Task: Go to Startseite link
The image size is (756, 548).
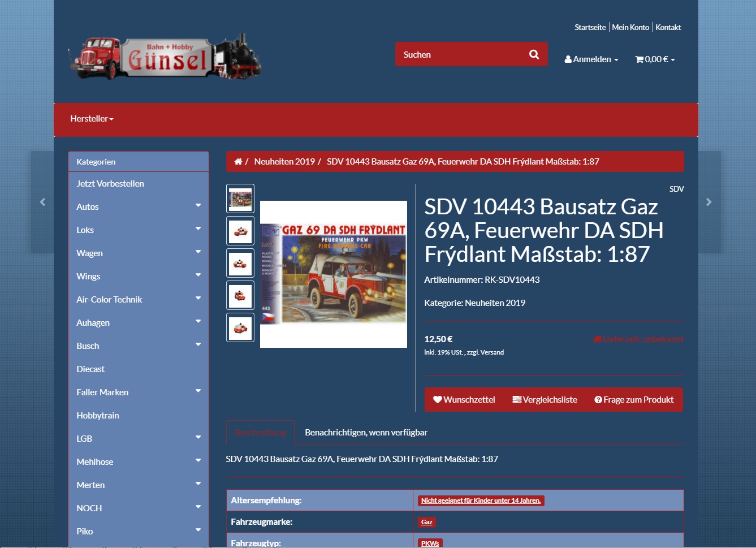Action: tap(590, 27)
